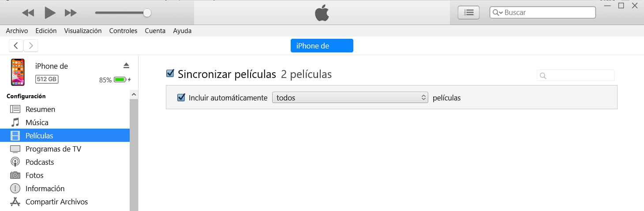Screen dimensions: 644x211
Task: Open the list view icon button
Action: [468, 12]
